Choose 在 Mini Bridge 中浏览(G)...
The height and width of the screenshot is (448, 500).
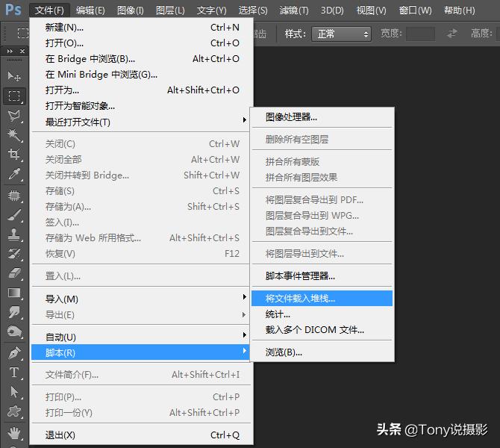142,75
